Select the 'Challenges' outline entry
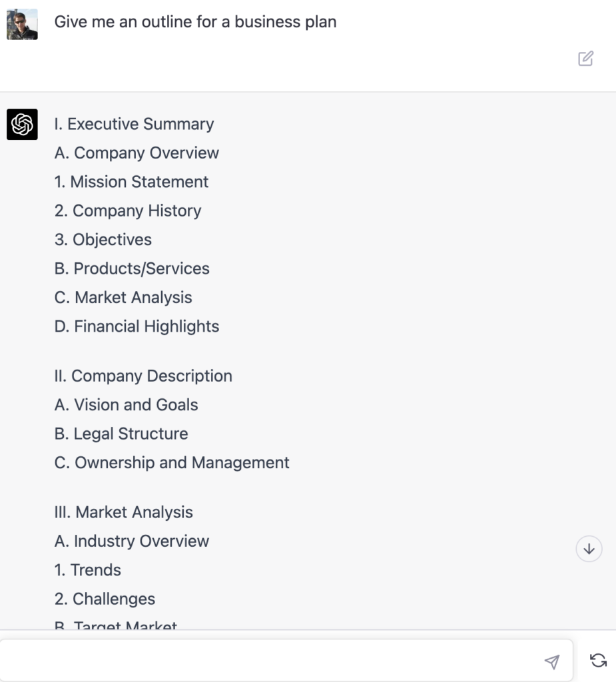Viewport: 616px width, 682px height. [104, 599]
